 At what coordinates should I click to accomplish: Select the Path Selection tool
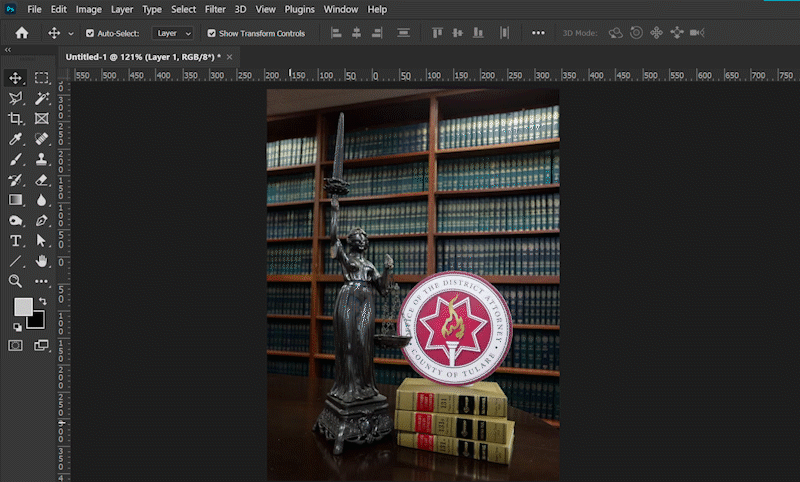pos(41,241)
